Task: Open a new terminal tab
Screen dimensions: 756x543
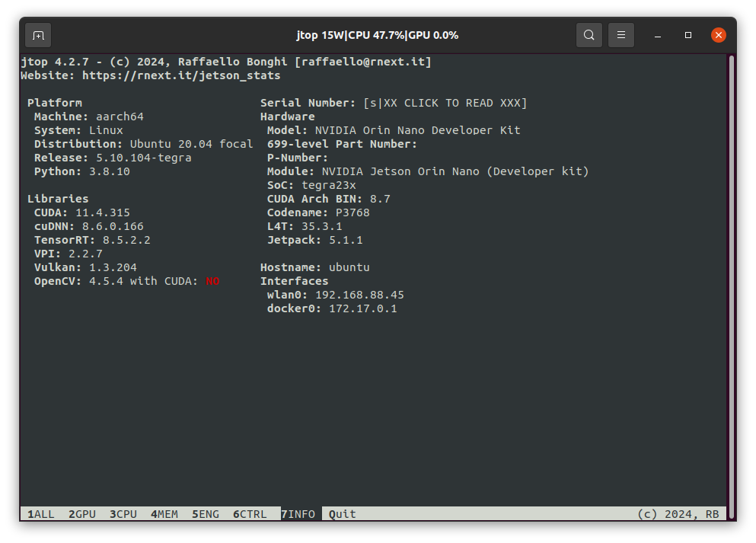Action: coord(38,35)
